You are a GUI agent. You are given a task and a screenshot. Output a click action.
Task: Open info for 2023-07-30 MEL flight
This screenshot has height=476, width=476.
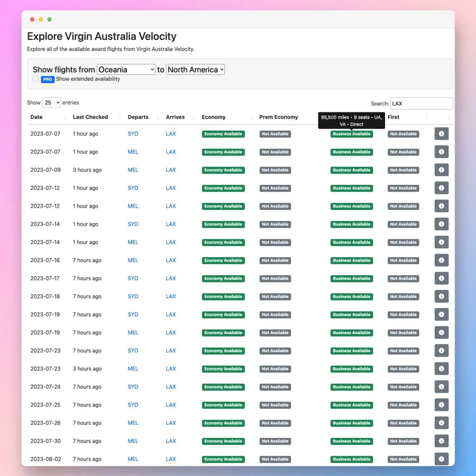coord(441,441)
